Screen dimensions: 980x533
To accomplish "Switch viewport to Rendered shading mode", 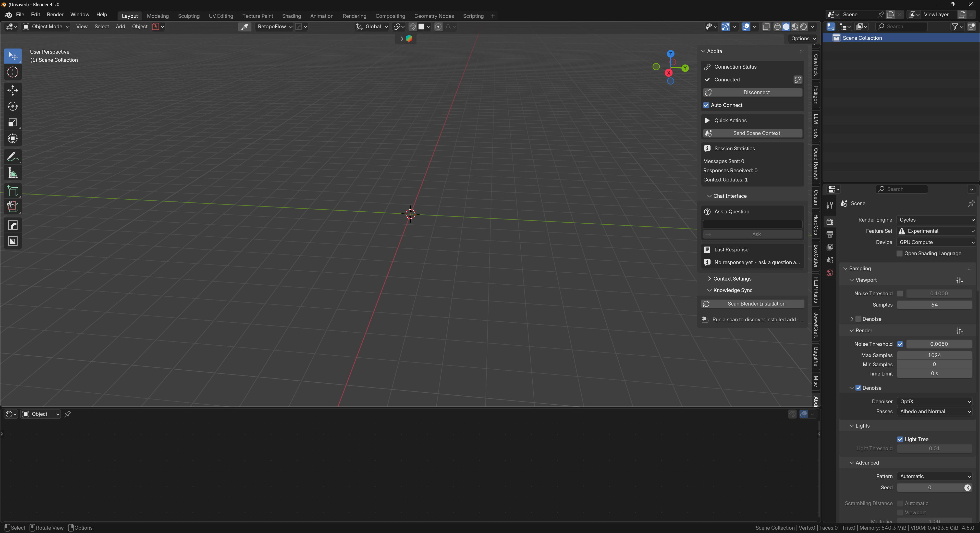I will coord(803,27).
